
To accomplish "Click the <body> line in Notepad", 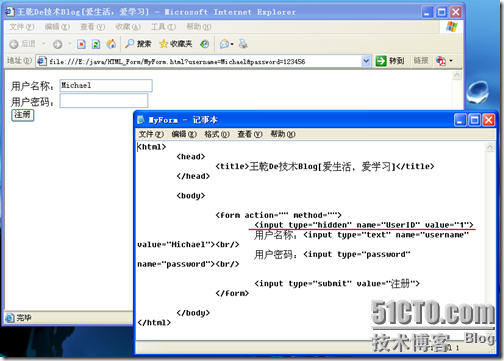I will [x=191, y=196].
